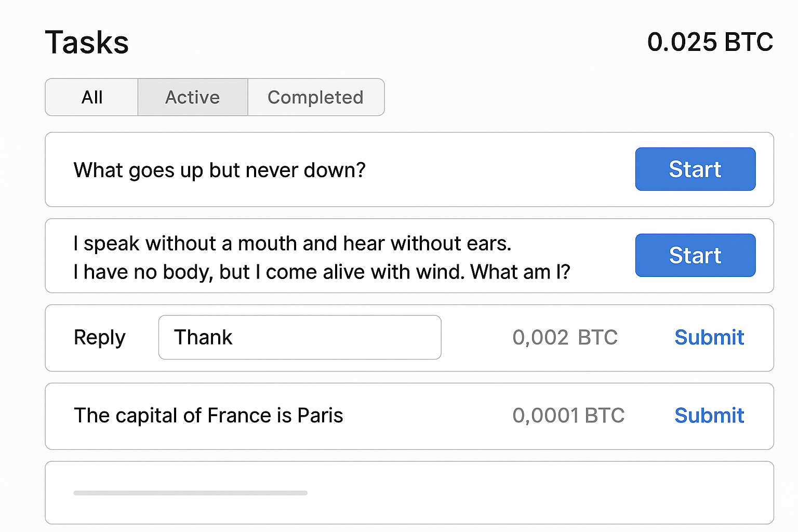Image resolution: width=798 pixels, height=532 pixels.
Task: Select the Active tab
Action: point(193,97)
